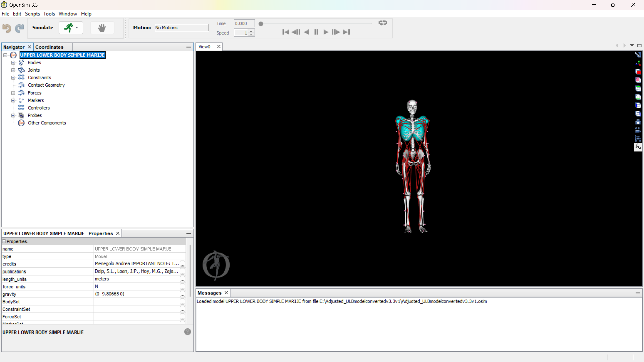Open the Scripts menu
This screenshot has width=644, height=362.
(32, 14)
